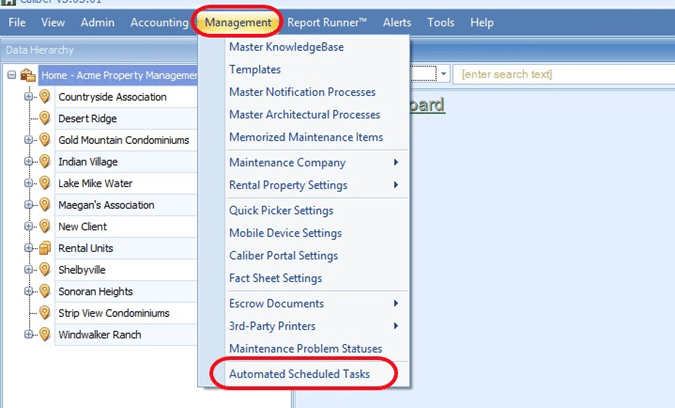
Task: Collapse the Home root tree node
Action: 12,75
